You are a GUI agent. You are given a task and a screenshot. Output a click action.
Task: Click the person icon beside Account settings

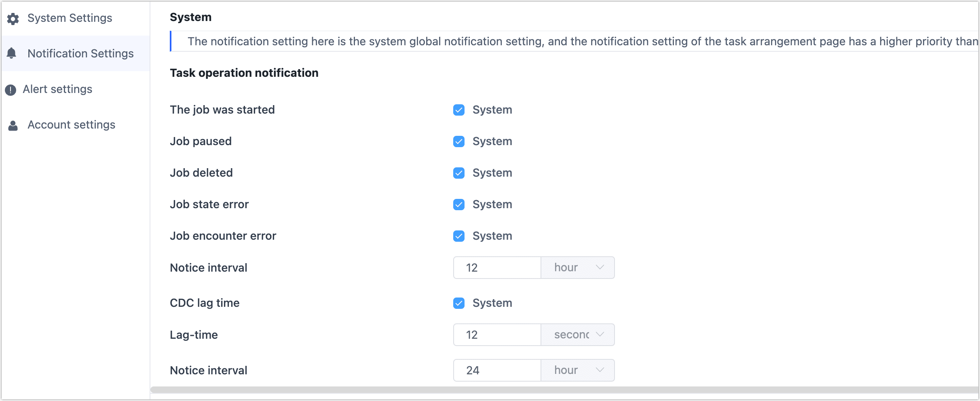click(13, 125)
